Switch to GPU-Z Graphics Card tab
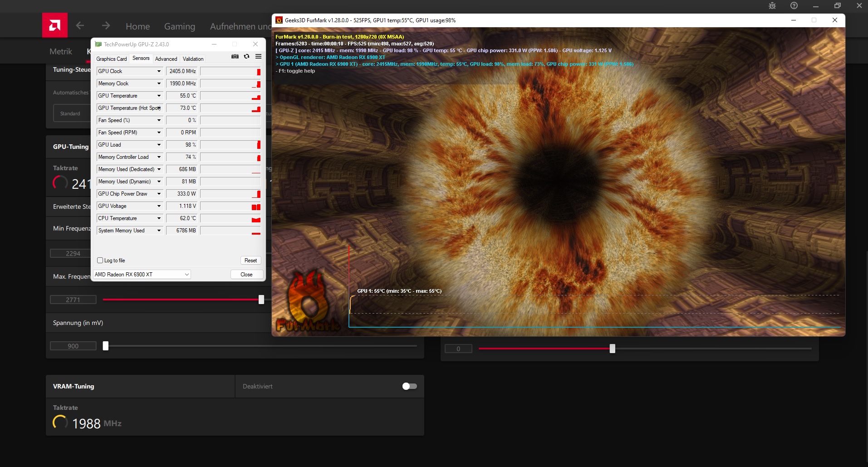 tap(112, 59)
